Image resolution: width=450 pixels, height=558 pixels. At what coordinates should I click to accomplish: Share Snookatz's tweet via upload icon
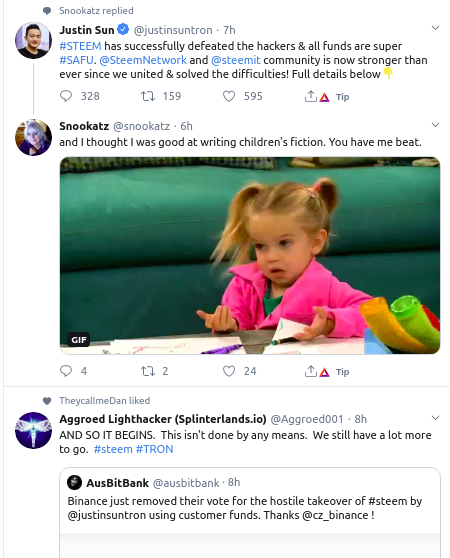click(311, 371)
